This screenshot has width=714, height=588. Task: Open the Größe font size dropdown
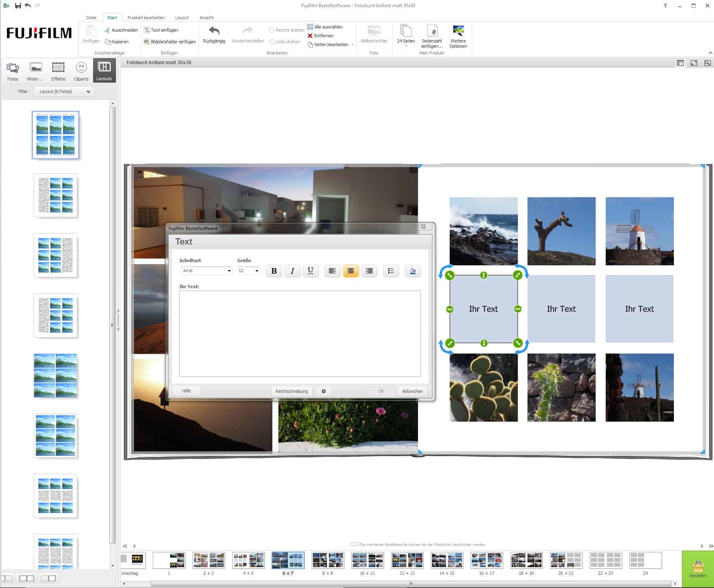pos(249,271)
